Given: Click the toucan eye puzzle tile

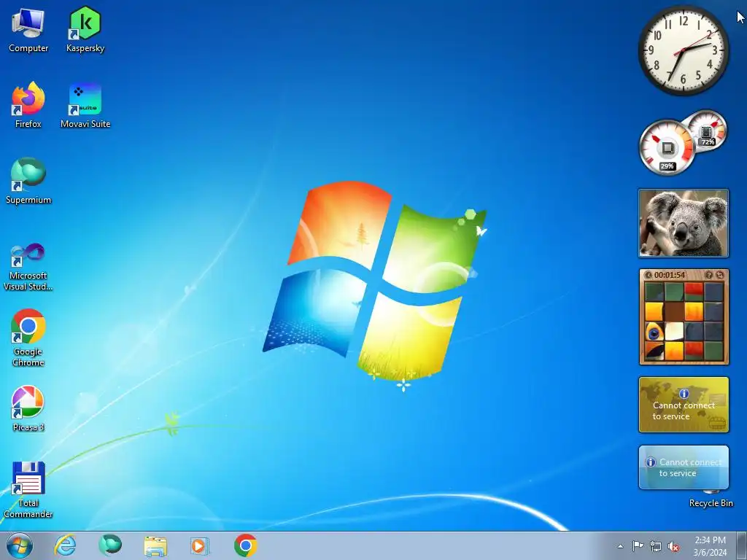Looking at the screenshot, I should point(654,332).
